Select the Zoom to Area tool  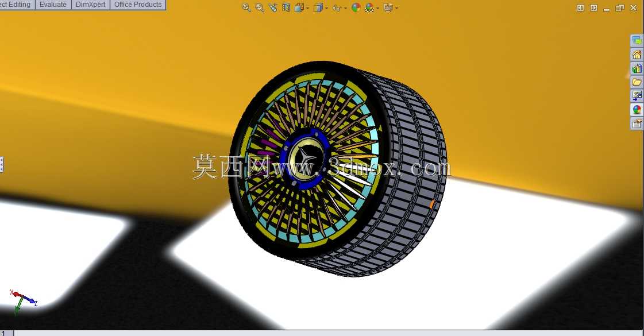260,7
